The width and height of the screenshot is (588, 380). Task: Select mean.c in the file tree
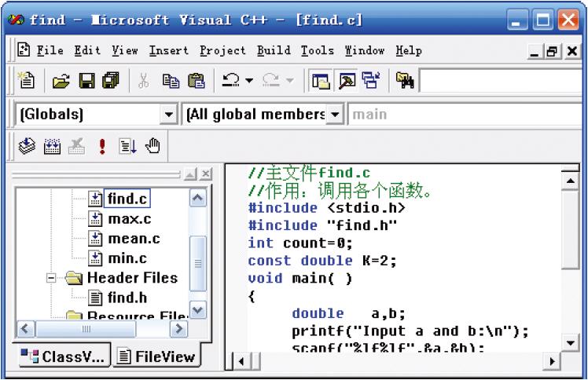click(x=134, y=239)
